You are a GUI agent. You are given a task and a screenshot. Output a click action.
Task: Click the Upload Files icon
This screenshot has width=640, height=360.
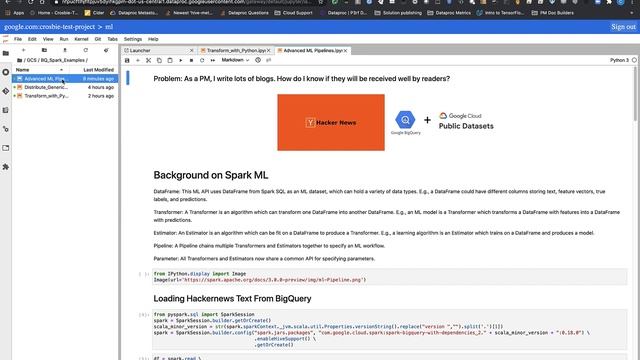click(64, 50)
